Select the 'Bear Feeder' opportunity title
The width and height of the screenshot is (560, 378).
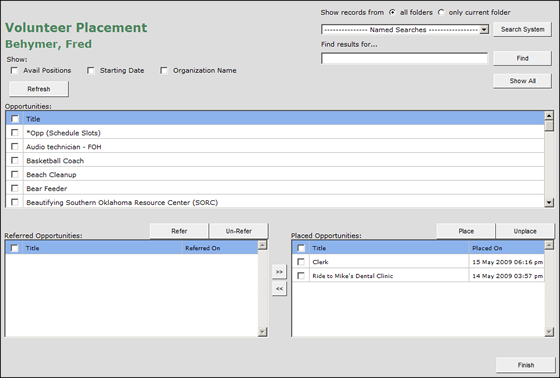click(x=46, y=189)
